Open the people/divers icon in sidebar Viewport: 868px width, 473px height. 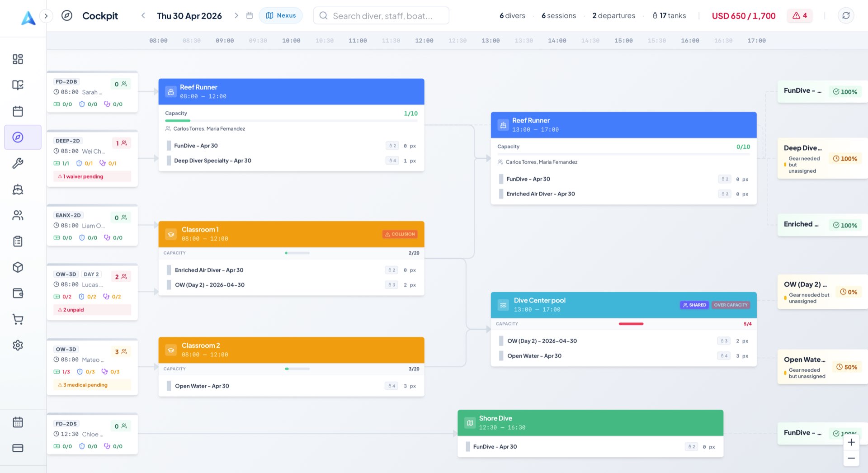click(x=18, y=215)
